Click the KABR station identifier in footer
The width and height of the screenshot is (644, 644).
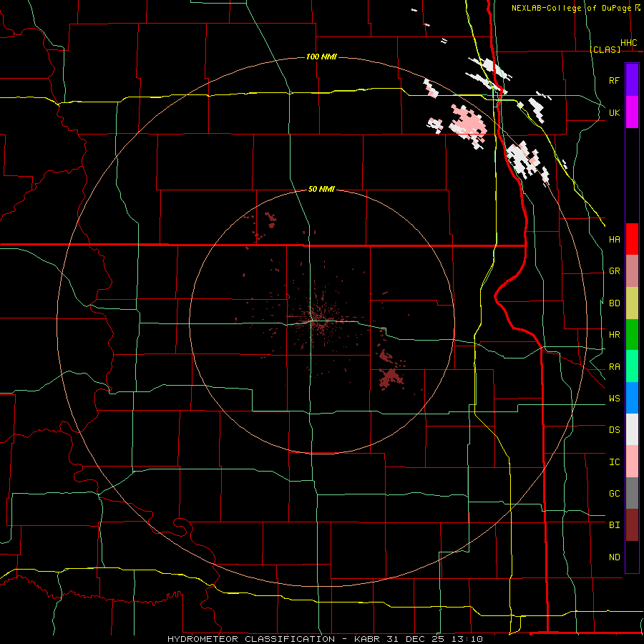click(x=369, y=639)
